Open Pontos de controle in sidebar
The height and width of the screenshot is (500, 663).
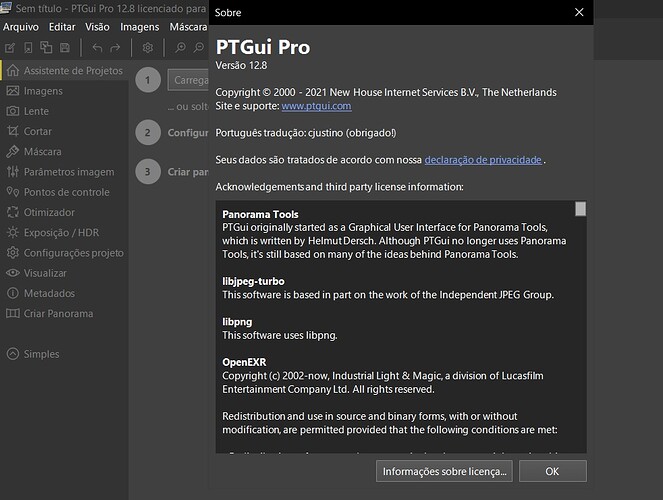point(65,192)
